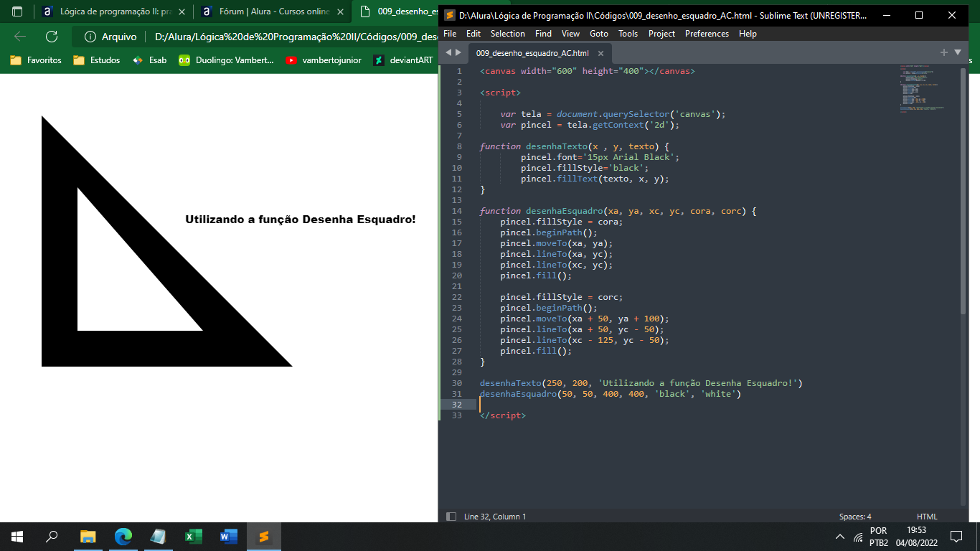Place cursor on the closing script tag
Screen dimensions: 980x551
click(502, 415)
